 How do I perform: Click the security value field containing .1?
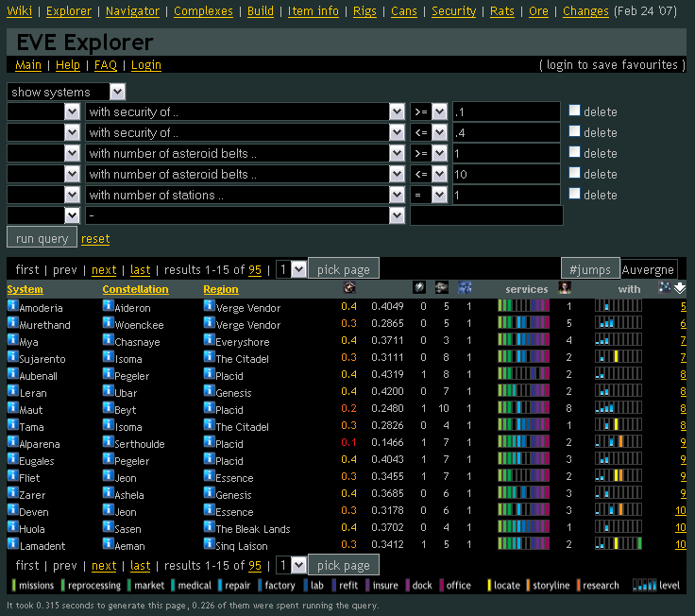pyautogui.click(x=506, y=111)
